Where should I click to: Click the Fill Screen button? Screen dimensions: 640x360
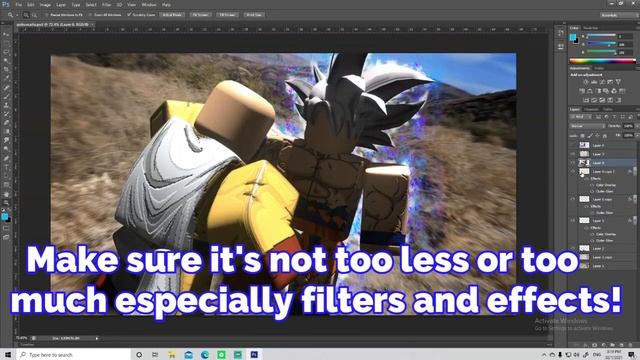pos(227,15)
